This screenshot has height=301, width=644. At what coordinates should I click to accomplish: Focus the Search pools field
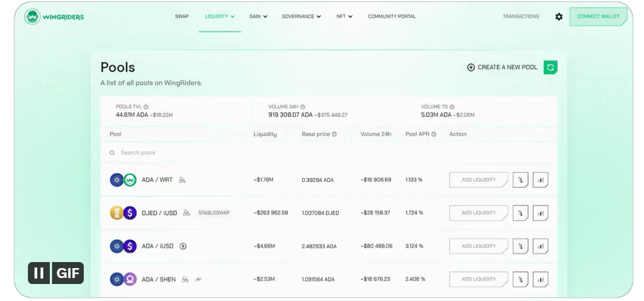pos(329,152)
